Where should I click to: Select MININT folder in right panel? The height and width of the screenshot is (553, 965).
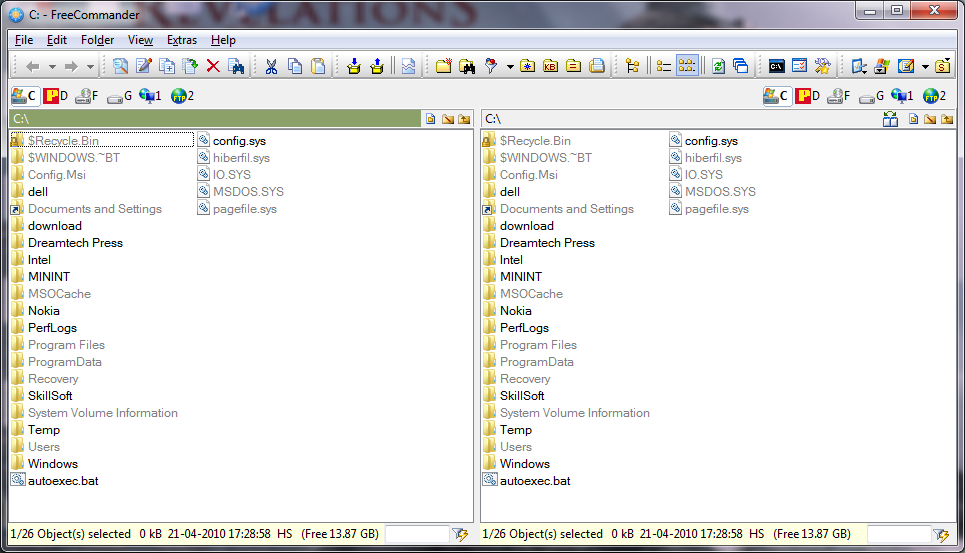[513, 277]
